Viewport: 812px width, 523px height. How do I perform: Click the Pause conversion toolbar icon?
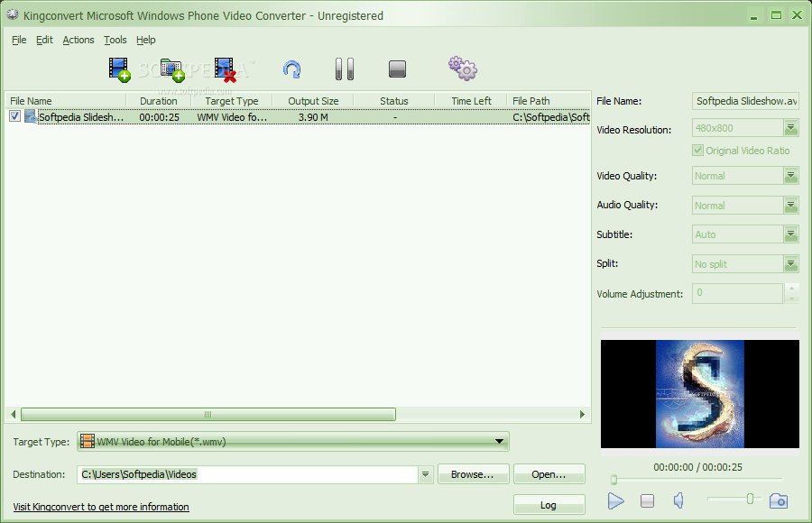(345, 69)
